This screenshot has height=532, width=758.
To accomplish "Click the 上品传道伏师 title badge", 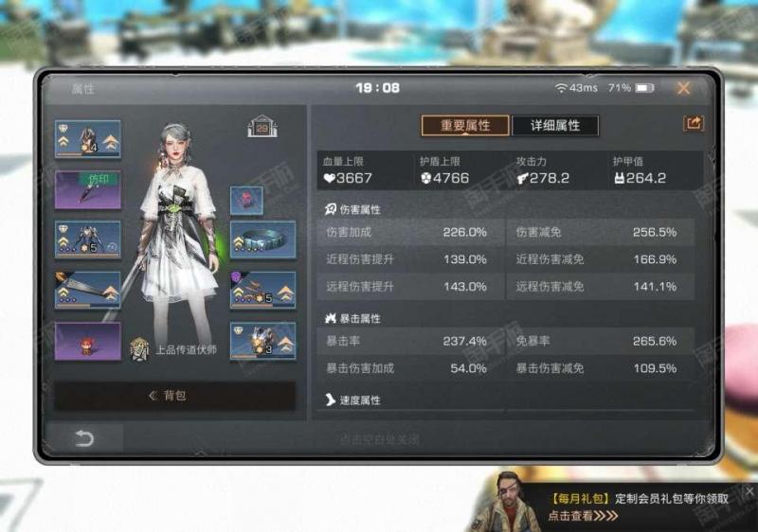I will pyautogui.click(x=174, y=349).
